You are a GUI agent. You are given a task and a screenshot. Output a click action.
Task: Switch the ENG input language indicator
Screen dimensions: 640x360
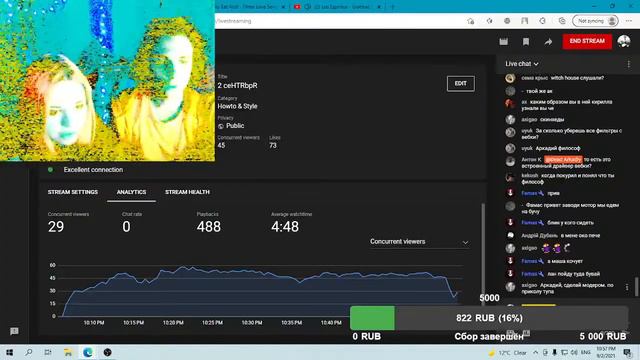586,352
